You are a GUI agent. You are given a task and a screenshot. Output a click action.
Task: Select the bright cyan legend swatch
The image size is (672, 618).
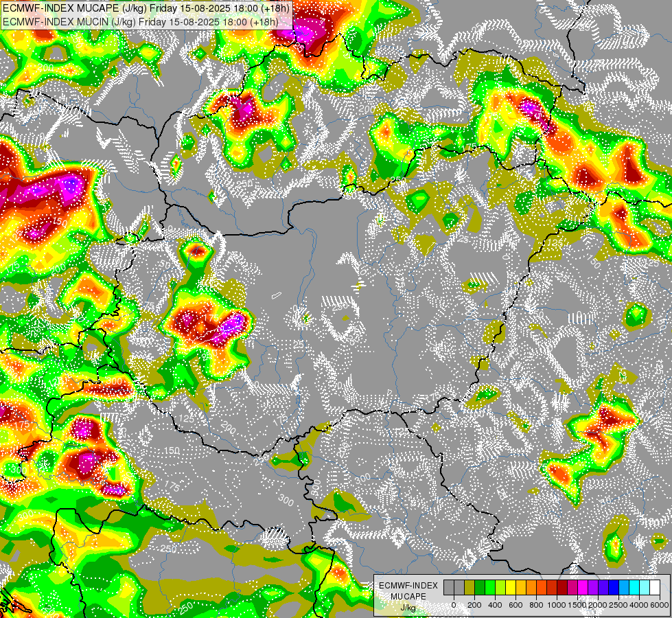pyautogui.click(x=635, y=587)
